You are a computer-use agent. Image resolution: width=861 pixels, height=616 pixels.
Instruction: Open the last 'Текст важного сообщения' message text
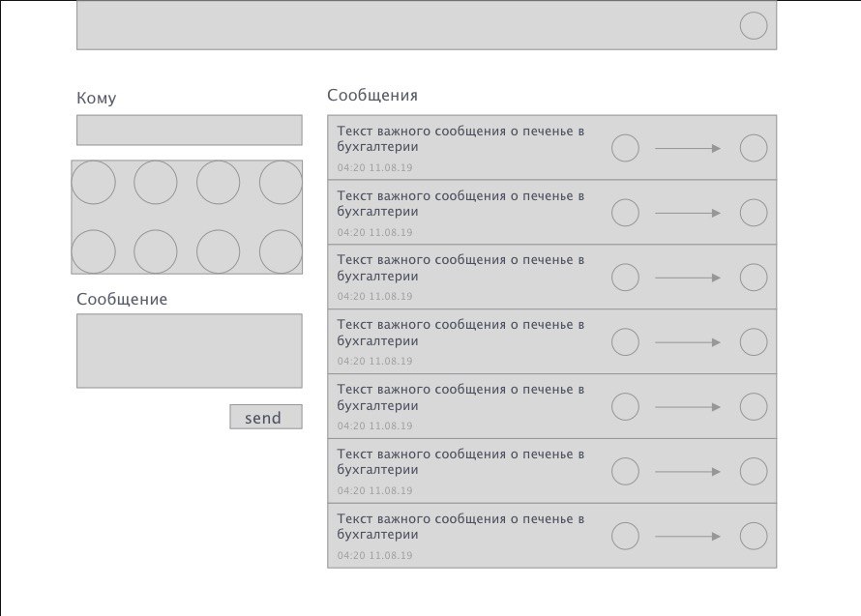coord(460,527)
